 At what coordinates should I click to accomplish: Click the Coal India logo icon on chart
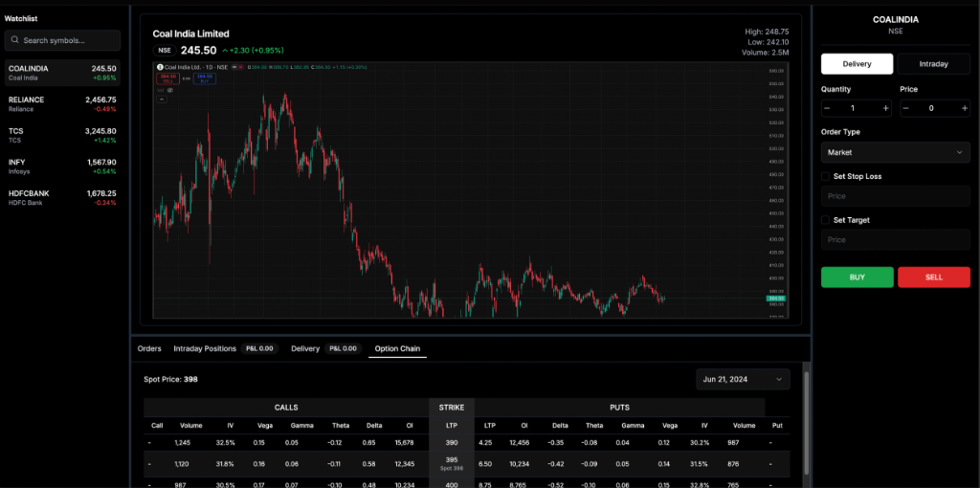pyautogui.click(x=160, y=67)
